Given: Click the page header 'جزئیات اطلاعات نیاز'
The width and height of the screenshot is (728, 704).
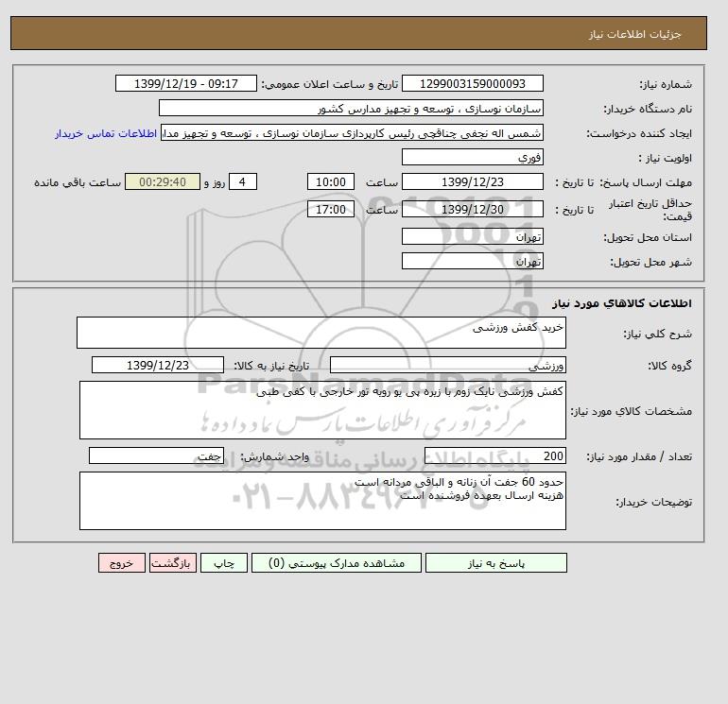Looking at the screenshot, I should coord(634,34).
